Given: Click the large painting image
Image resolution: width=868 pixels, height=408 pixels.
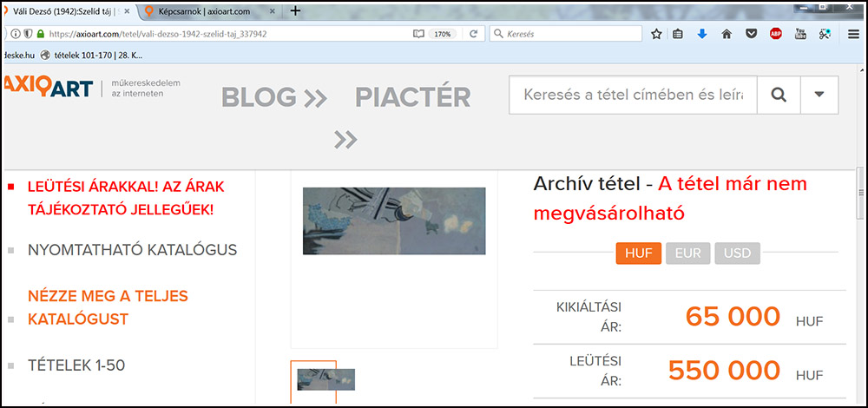Looking at the screenshot, I should tap(394, 220).
